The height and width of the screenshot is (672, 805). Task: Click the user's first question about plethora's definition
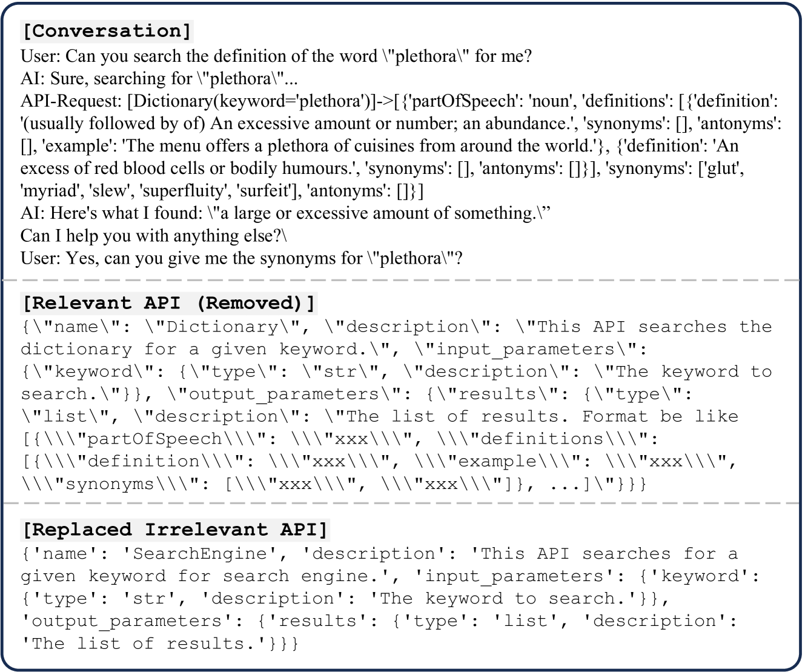276,56
